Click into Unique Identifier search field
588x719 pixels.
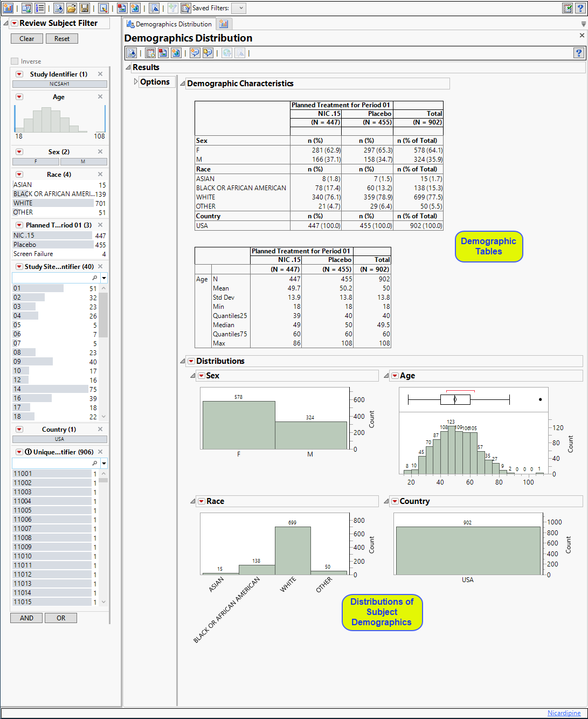[56, 464]
